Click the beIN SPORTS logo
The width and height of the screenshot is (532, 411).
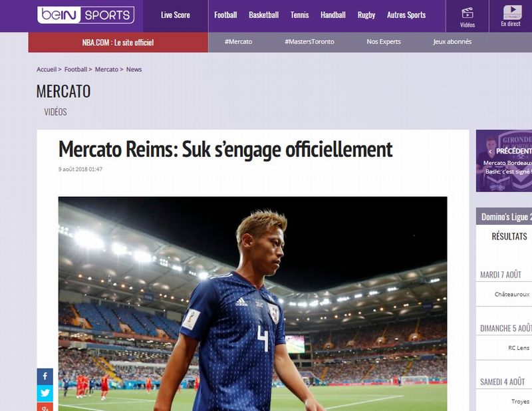(86, 15)
